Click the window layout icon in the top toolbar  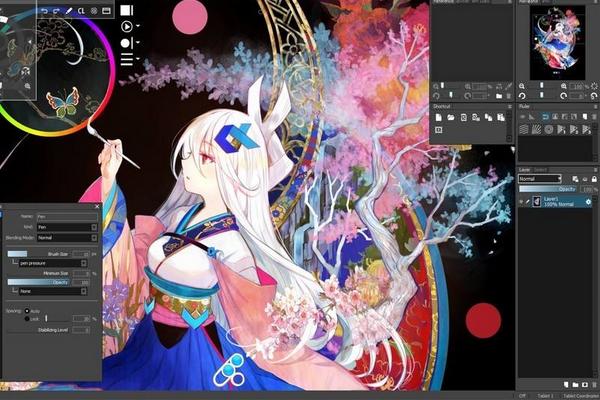point(106,11)
